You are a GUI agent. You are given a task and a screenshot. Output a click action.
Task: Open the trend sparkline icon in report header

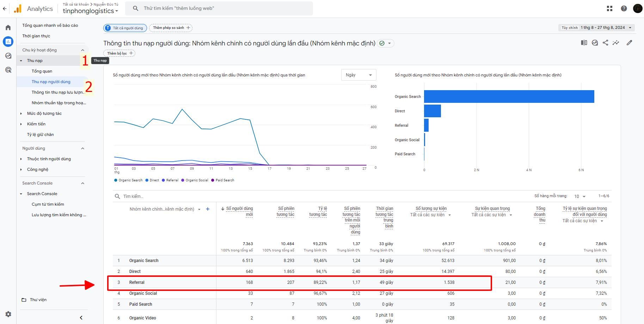[x=616, y=43]
